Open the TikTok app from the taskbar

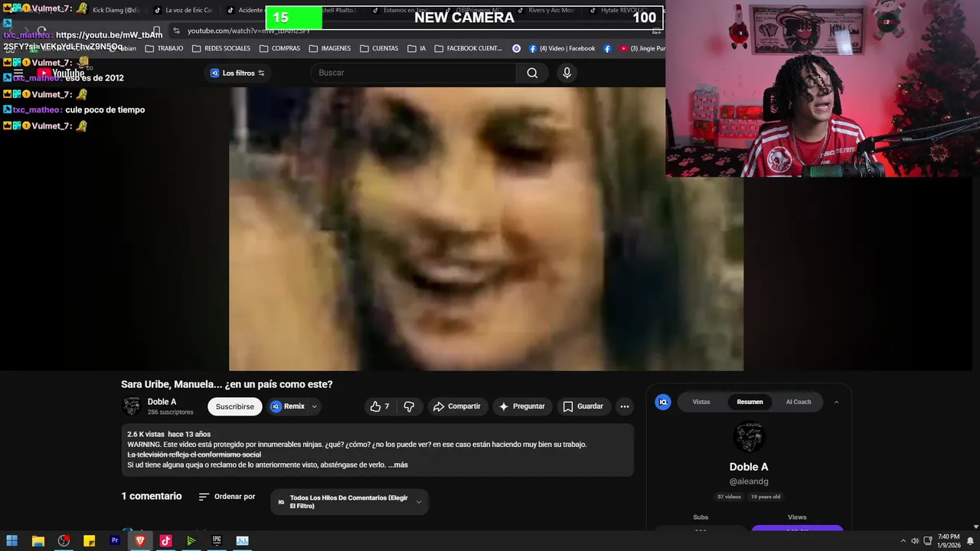click(165, 540)
